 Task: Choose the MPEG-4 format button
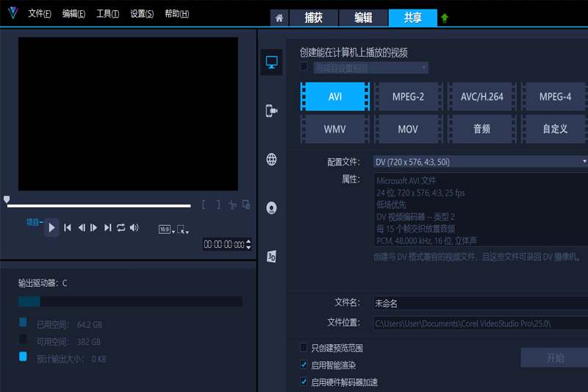555,96
